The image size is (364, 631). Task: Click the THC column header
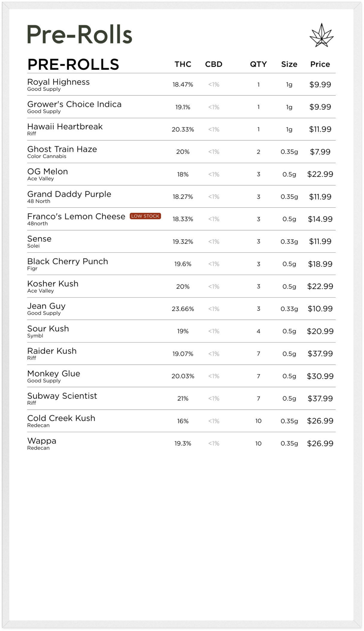click(183, 64)
